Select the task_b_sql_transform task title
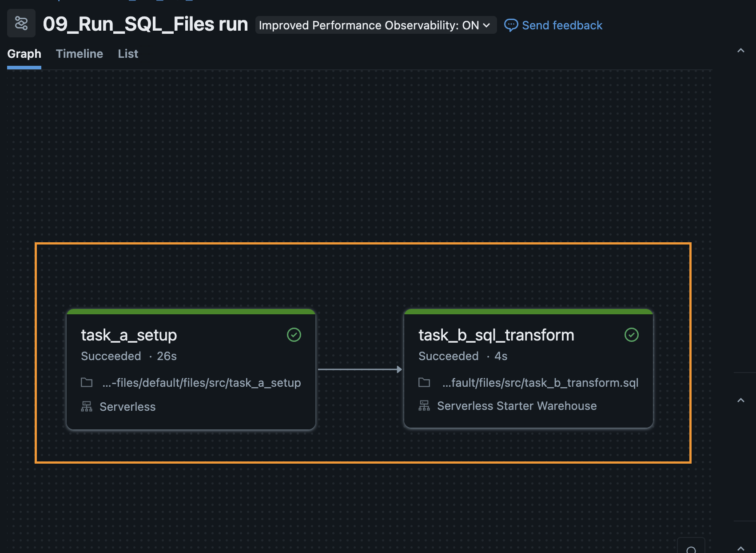The width and height of the screenshot is (756, 553). [496, 335]
